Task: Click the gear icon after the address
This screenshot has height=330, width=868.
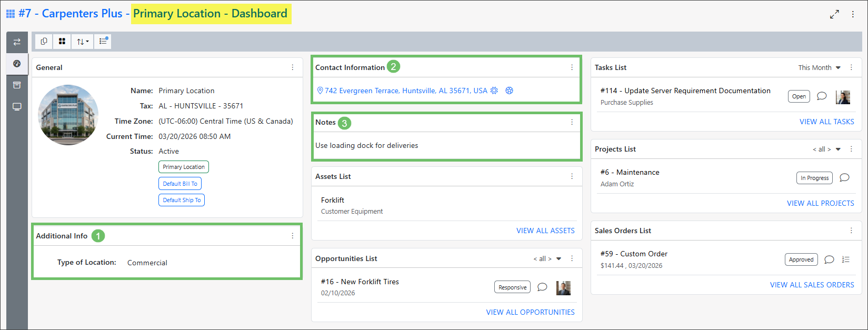Action: [494, 91]
